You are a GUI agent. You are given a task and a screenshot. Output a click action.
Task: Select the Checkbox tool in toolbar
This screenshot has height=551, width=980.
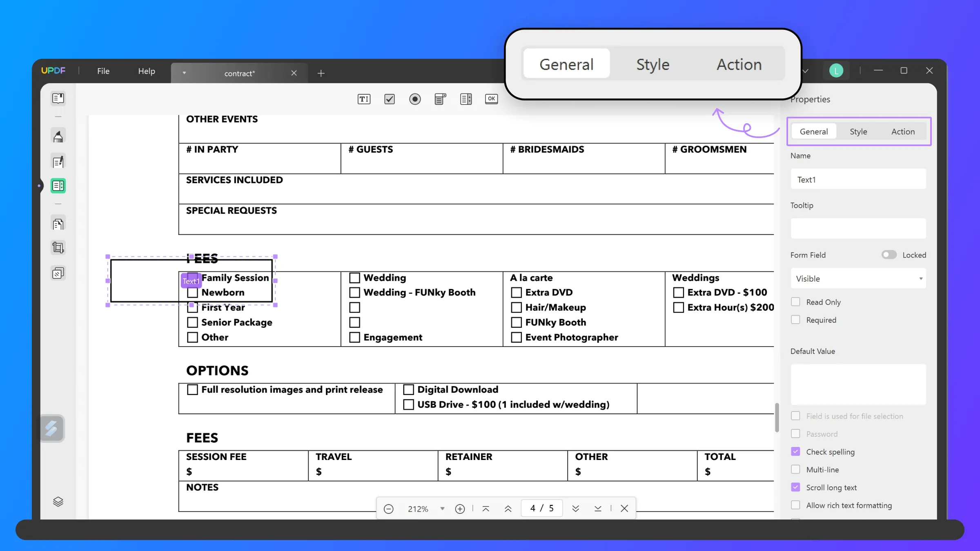pos(389,100)
